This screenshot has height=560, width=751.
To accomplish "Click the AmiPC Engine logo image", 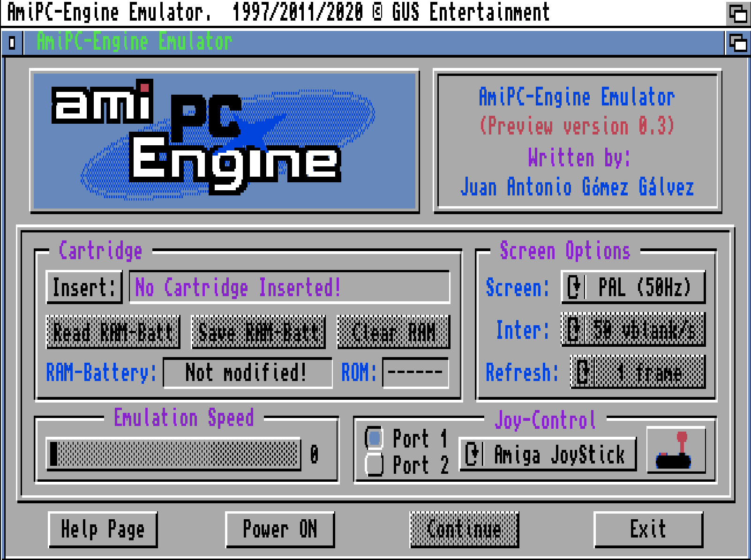I will [225, 141].
